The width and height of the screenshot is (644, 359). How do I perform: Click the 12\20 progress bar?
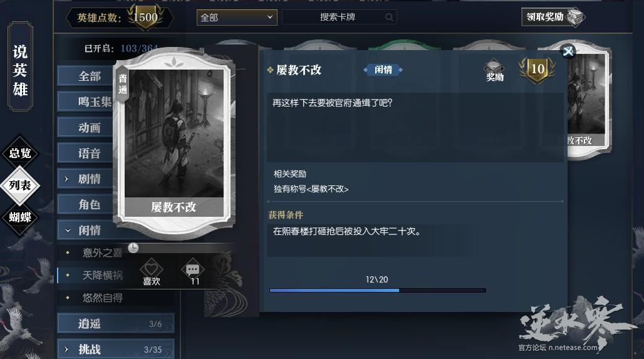click(x=378, y=291)
